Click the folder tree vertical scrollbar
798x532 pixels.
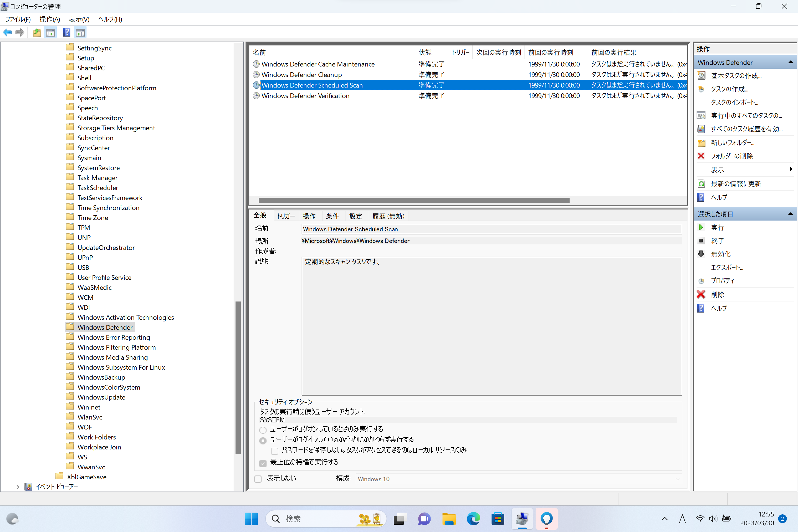pyautogui.click(x=238, y=377)
